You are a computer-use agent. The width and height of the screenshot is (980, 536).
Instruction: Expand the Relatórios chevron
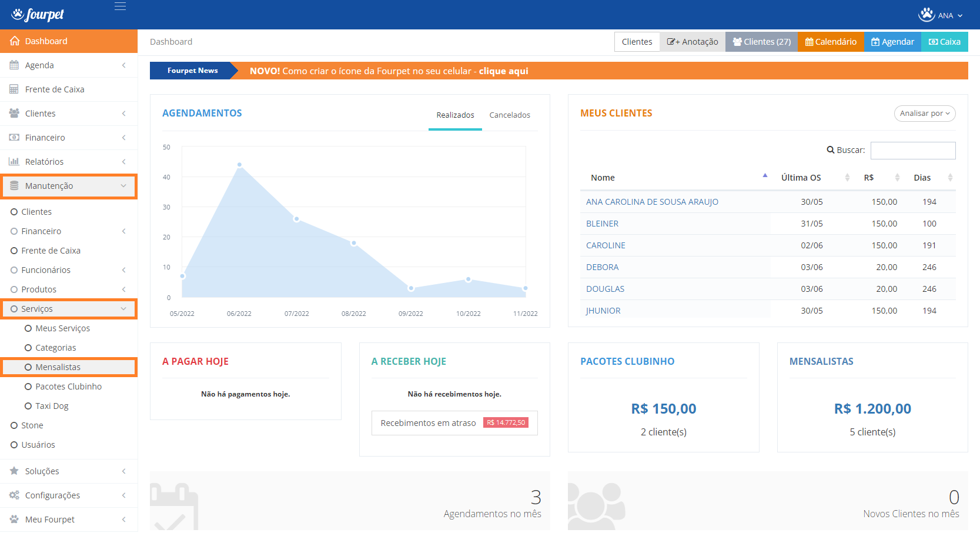tap(123, 162)
